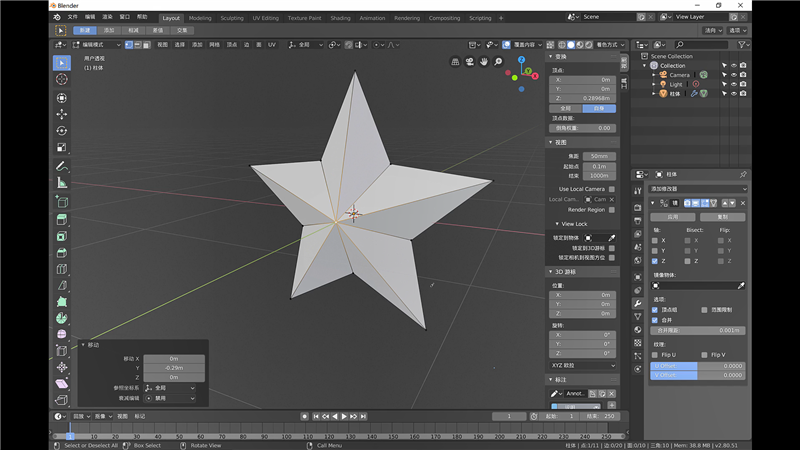Select the Cursor tool in the left toolbar
The height and width of the screenshot is (450, 800).
pos(62,79)
